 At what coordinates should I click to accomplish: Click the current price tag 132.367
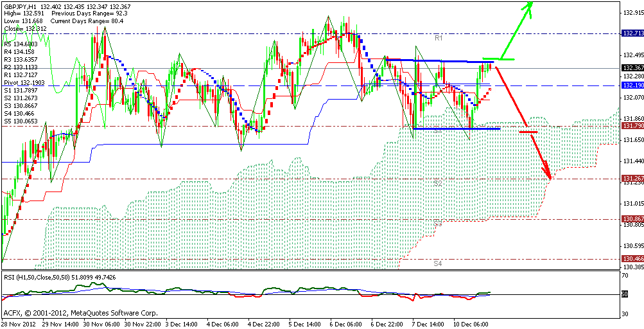click(x=632, y=68)
